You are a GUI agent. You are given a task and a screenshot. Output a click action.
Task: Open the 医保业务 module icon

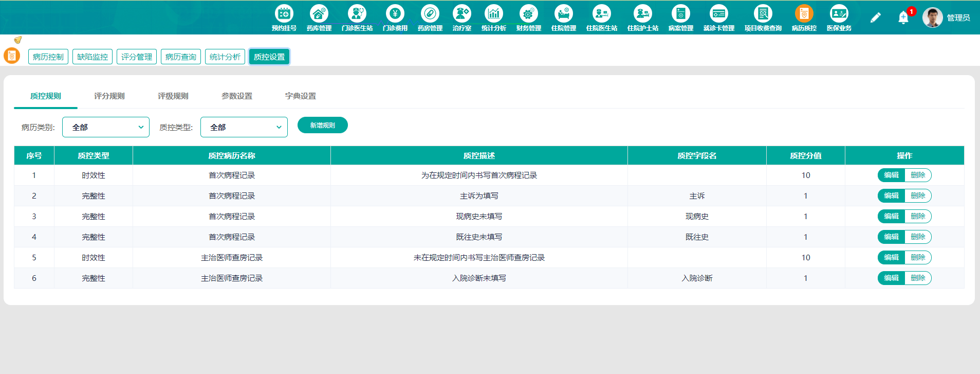point(839,14)
